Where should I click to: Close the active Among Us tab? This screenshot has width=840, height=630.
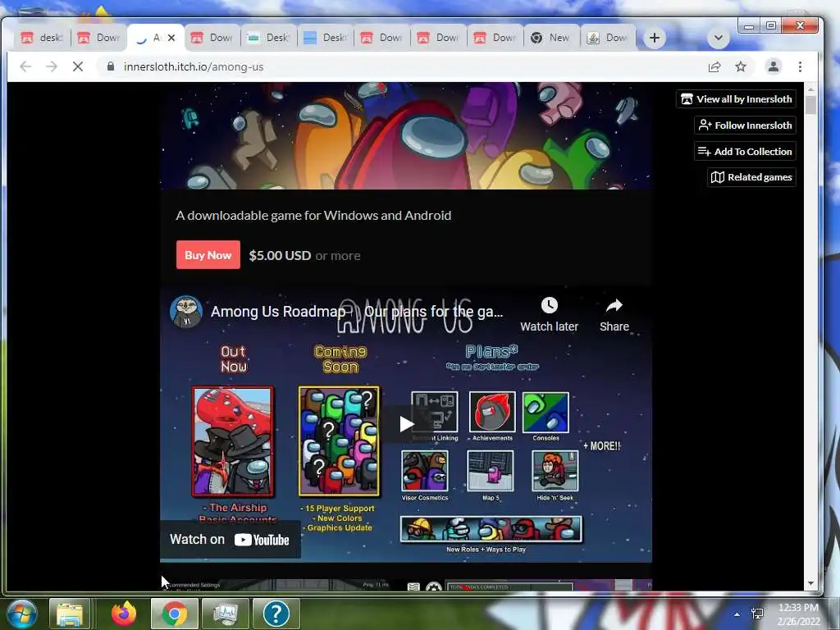tap(171, 38)
